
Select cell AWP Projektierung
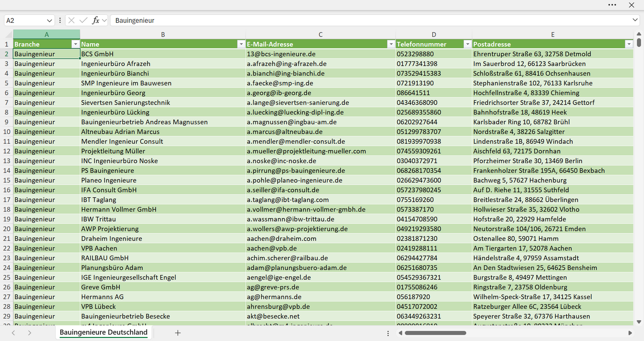(x=163, y=229)
